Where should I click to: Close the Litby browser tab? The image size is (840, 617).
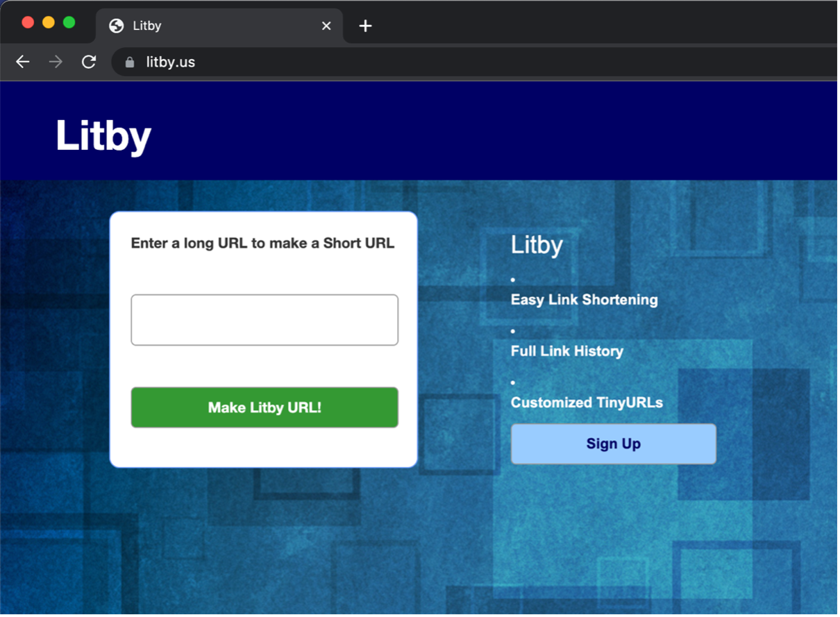[x=326, y=26]
